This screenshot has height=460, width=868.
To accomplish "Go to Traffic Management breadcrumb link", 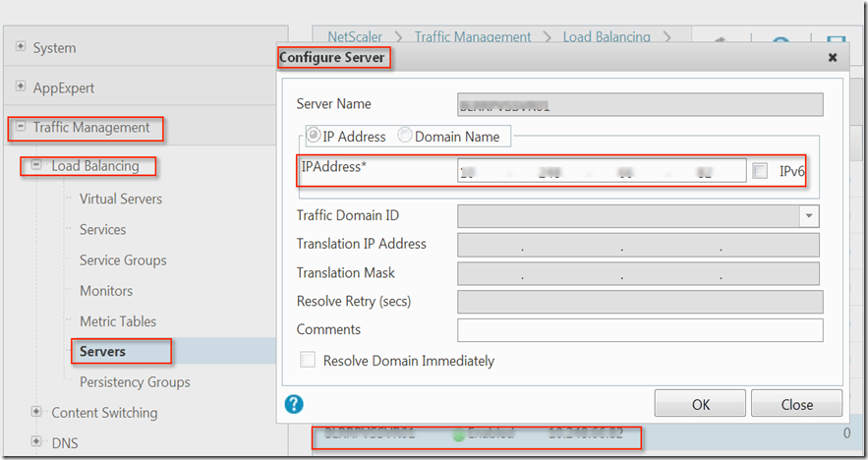I will 473,37.
